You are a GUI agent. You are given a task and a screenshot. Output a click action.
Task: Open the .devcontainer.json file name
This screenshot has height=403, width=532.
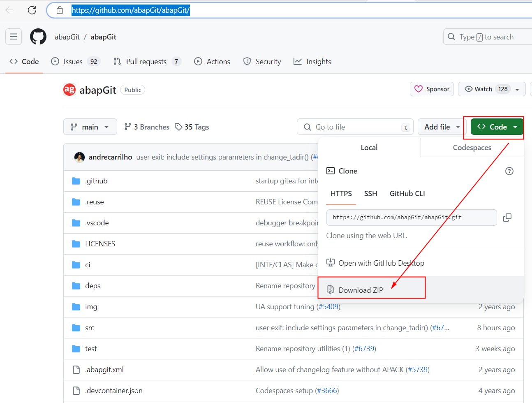(x=114, y=391)
